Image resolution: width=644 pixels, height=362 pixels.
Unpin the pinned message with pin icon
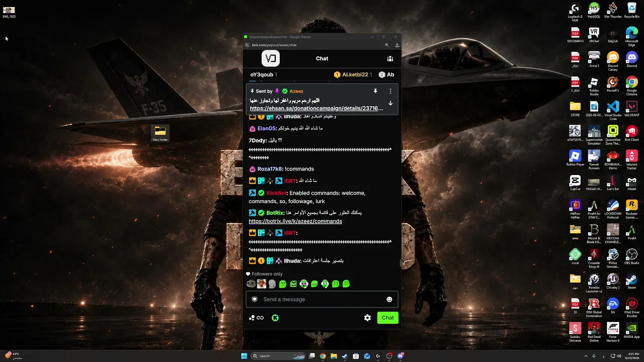(x=375, y=91)
